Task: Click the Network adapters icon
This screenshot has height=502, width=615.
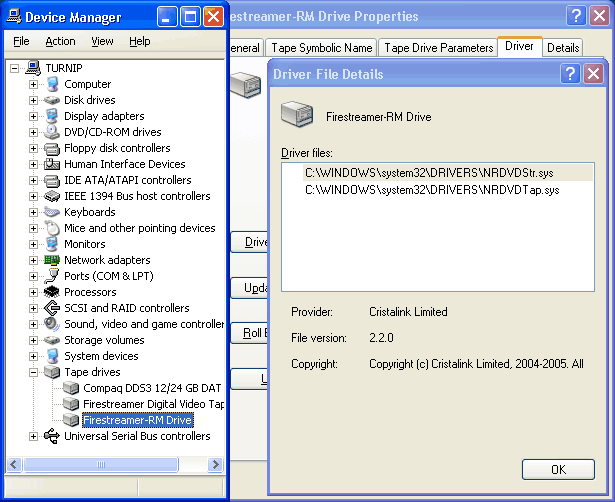Action: pyautogui.click(x=52, y=260)
